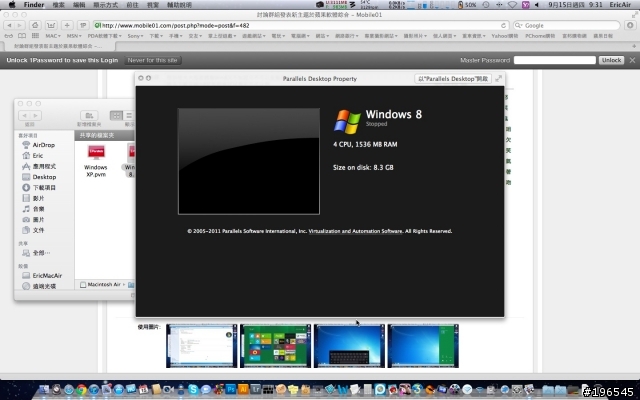Click the Safari home button

(35, 25)
